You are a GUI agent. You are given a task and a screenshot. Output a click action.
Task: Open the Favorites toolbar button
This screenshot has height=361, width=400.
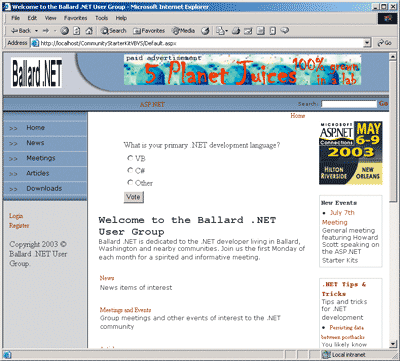(x=149, y=31)
